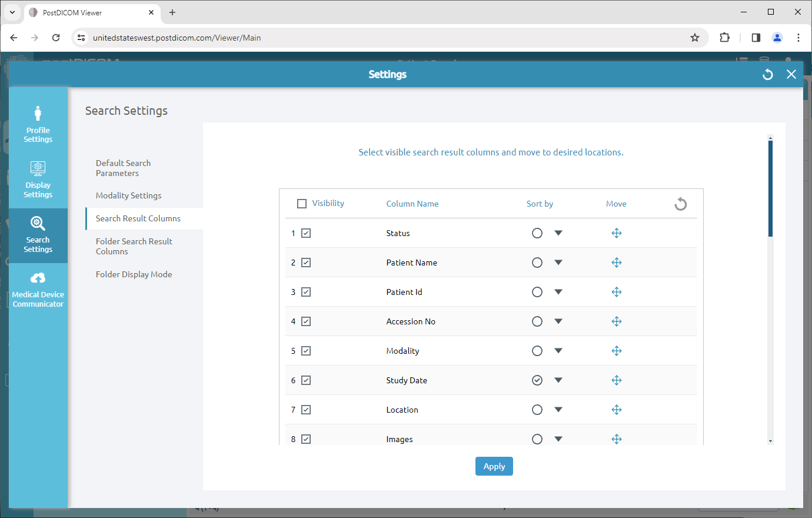Reset settings using the dialog header refresh icon

(x=767, y=74)
